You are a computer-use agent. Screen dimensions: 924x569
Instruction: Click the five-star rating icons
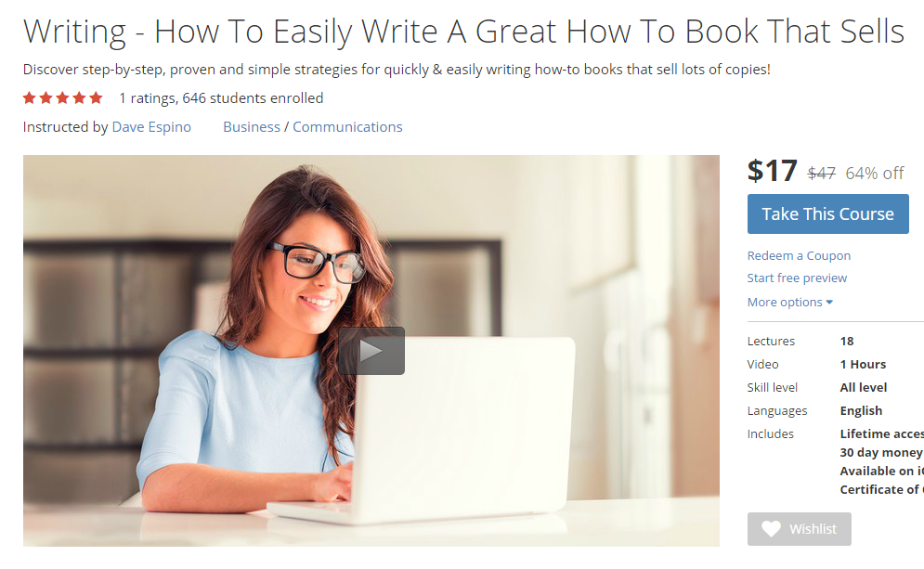coord(62,97)
